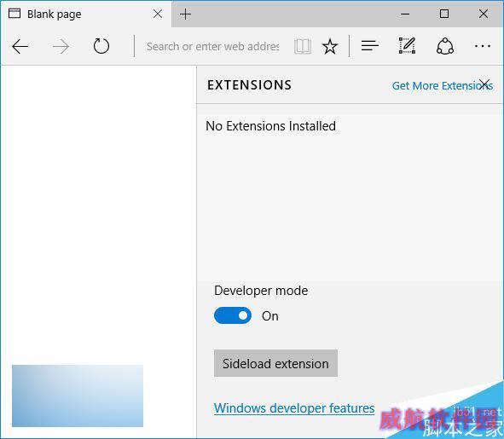Open Windows developer features link
Image resolution: width=504 pixels, height=439 pixels.
(294, 408)
